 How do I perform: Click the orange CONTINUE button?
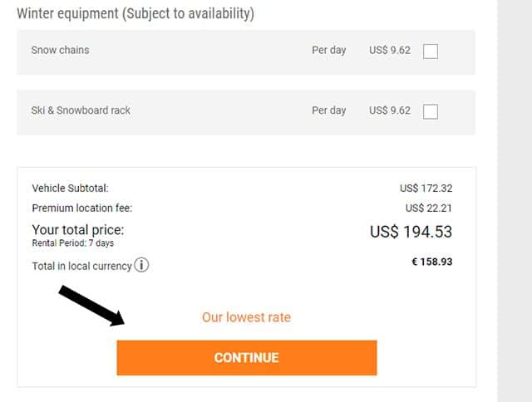click(247, 358)
